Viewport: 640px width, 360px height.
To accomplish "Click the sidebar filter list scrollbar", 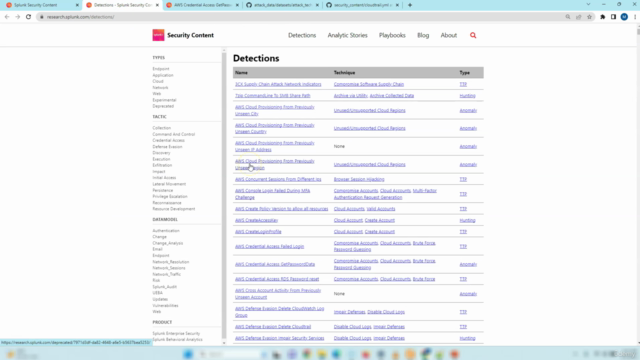I will [224, 197].
